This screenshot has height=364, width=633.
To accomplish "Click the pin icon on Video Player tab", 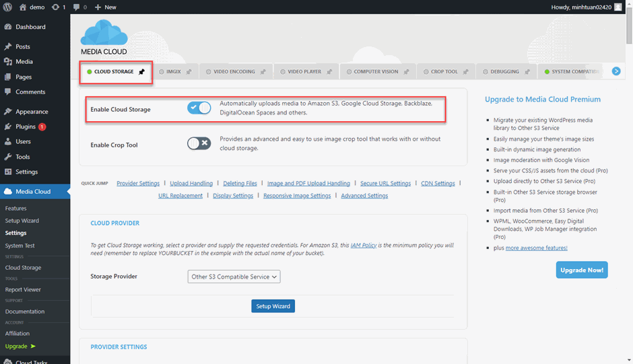I will [x=329, y=72].
